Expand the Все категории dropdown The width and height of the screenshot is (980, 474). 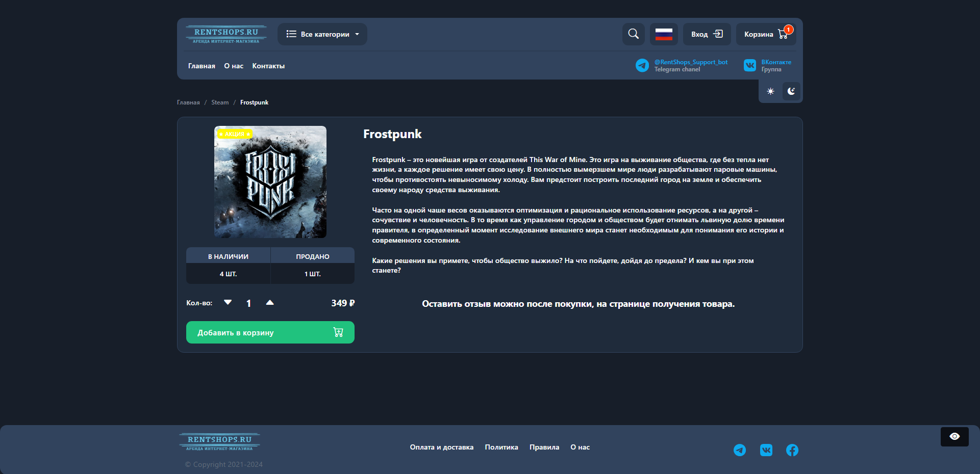[322, 34]
